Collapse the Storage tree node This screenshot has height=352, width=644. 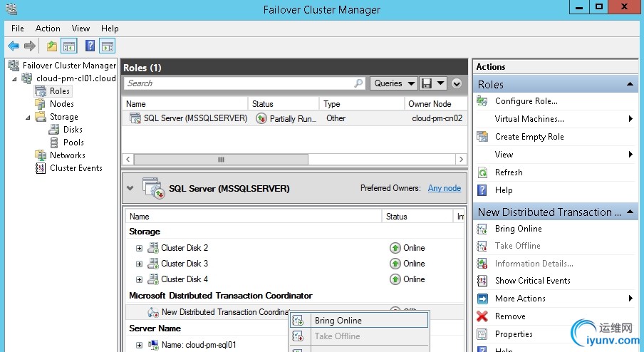(x=28, y=118)
